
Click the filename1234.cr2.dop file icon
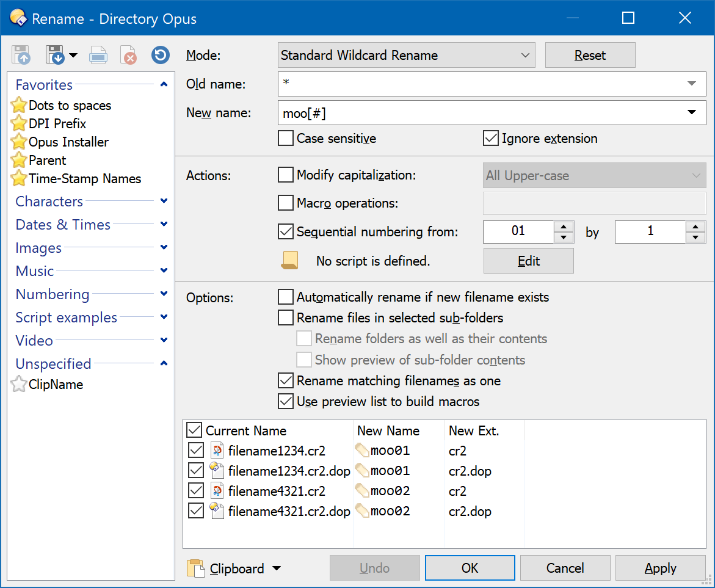pos(217,470)
